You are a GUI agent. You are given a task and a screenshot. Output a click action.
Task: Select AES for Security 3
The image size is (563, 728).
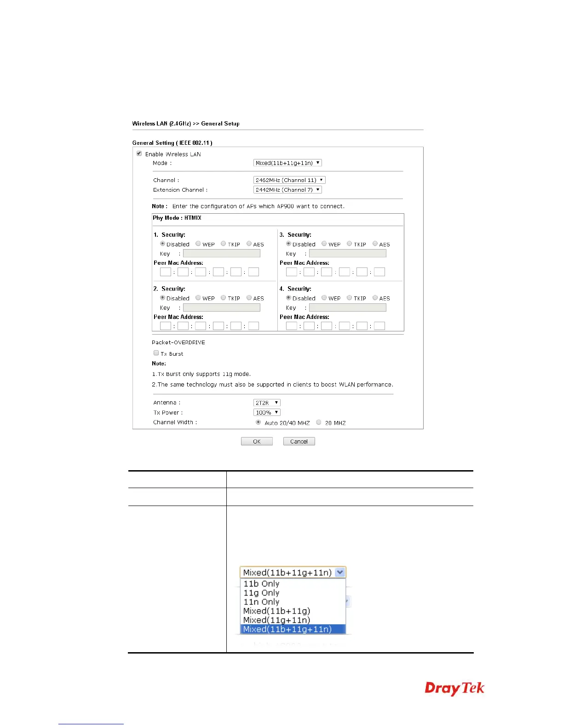tap(375, 244)
